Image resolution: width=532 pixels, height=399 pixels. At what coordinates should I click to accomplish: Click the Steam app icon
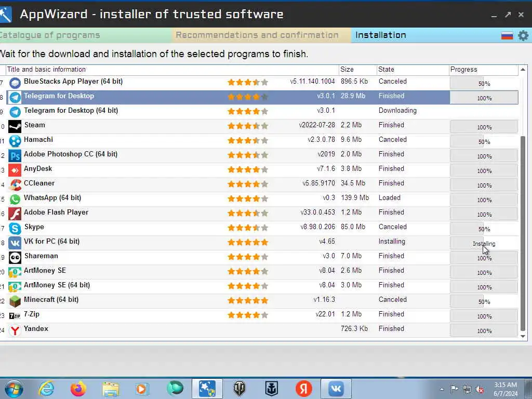15,127
